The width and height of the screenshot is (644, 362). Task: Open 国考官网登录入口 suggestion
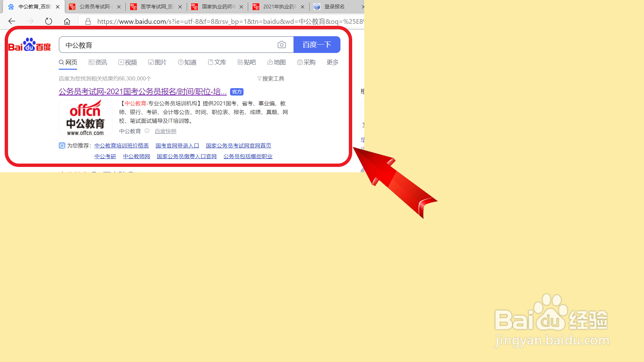[x=177, y=146]
